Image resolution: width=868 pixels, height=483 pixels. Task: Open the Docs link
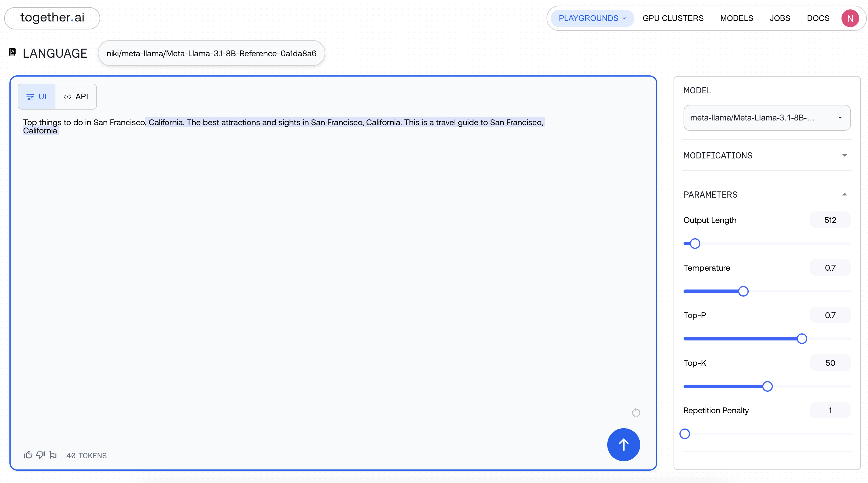click(x=818, y=18)
